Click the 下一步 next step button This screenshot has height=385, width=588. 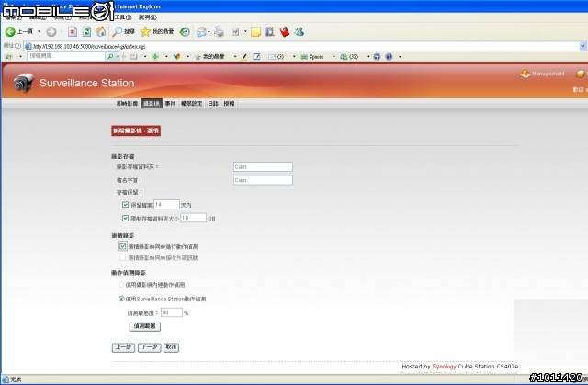point(149,347)
